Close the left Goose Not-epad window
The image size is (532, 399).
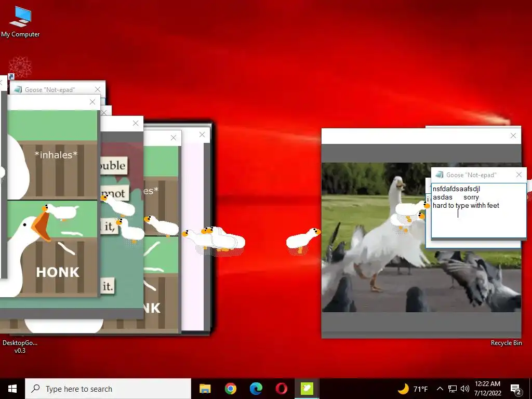click(98, 89)
